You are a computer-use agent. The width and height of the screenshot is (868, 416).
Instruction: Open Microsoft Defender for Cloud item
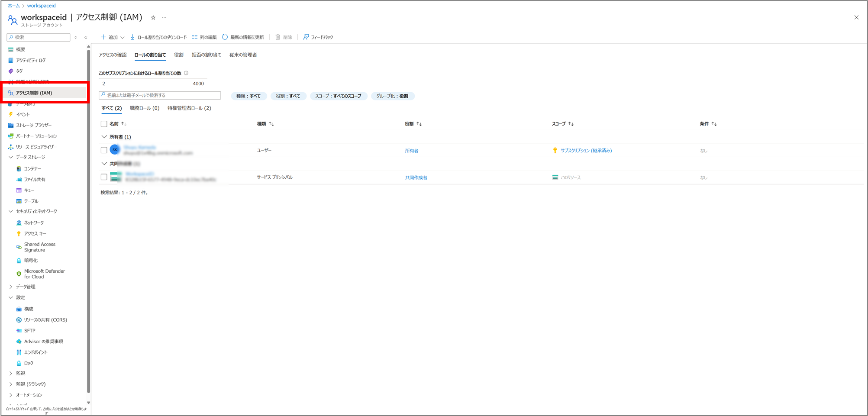(44, 274)
